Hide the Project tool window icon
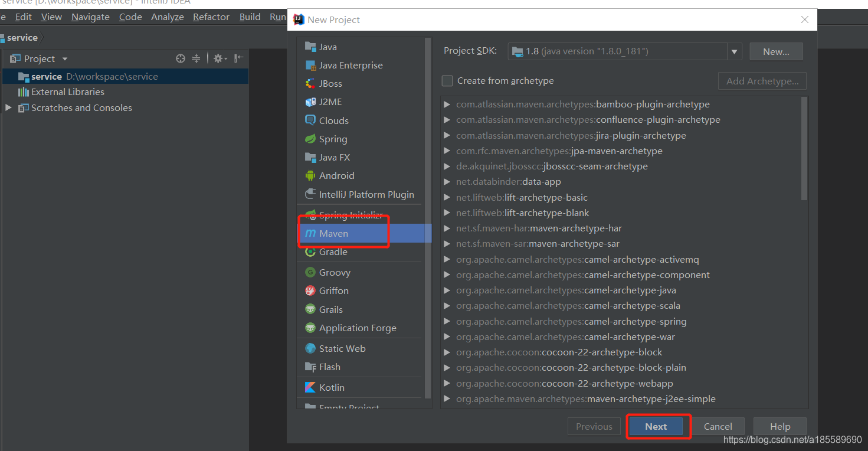Image resolution: width=868 pixels, height=451 pixels. (x=238, y=58)
